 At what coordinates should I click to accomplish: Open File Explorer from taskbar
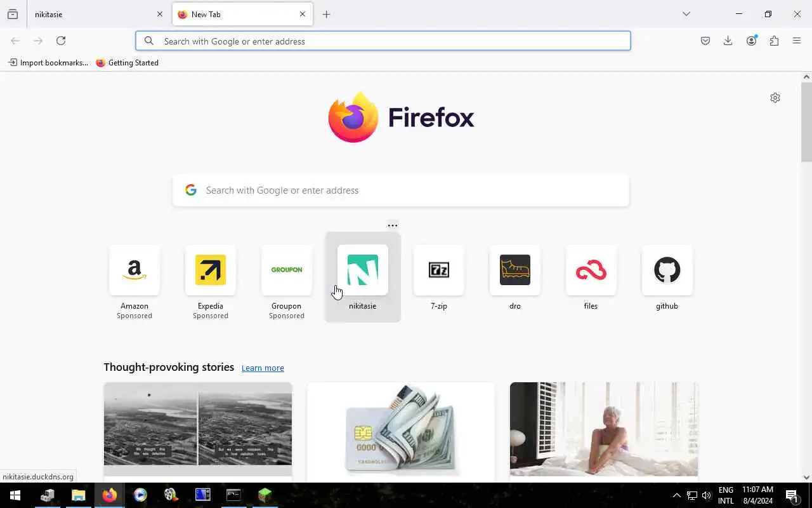pyautogui.click(x=78, y=495)
